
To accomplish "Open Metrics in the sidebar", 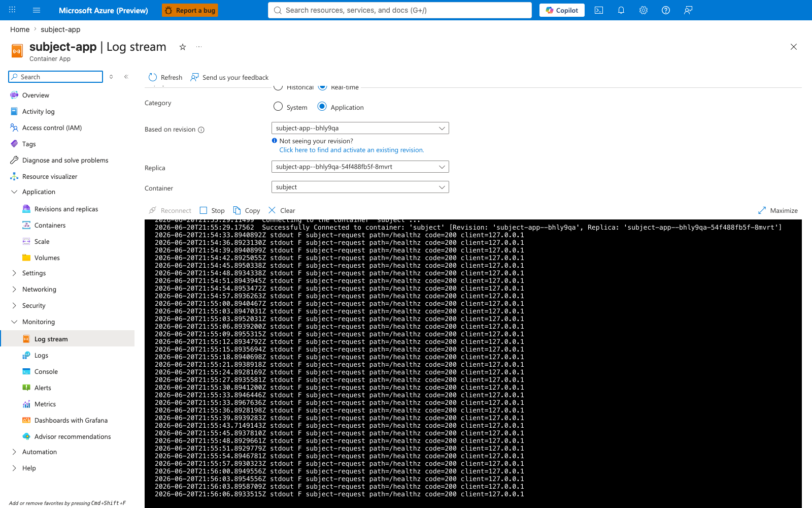I will (45, 404).
